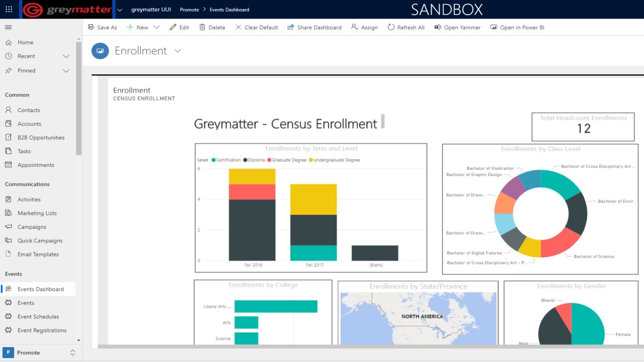This screenshot has height=362, width=644.
Task: Open B2B Opportunities in the sidebar
Action: tap(40, 137)
